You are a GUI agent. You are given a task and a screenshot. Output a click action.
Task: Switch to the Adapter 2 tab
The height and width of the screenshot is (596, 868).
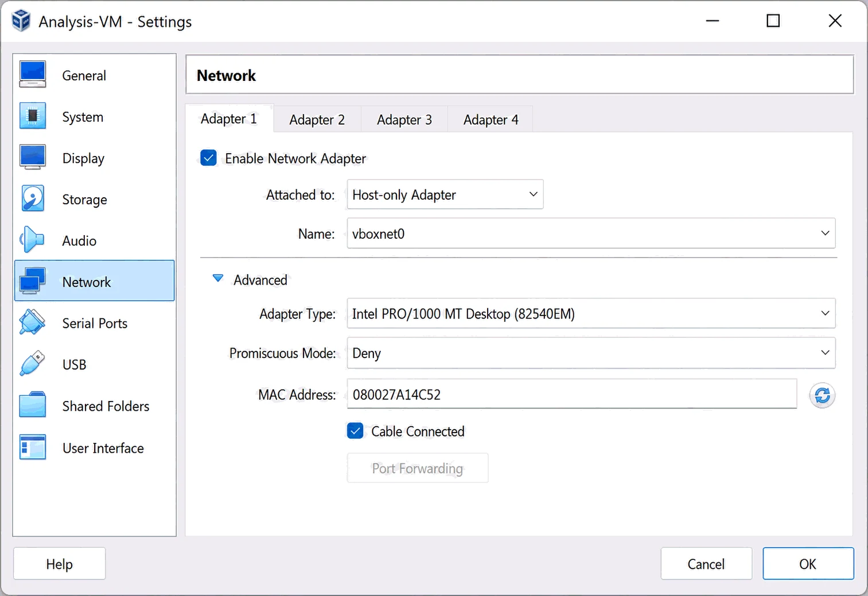click(317, 119)
